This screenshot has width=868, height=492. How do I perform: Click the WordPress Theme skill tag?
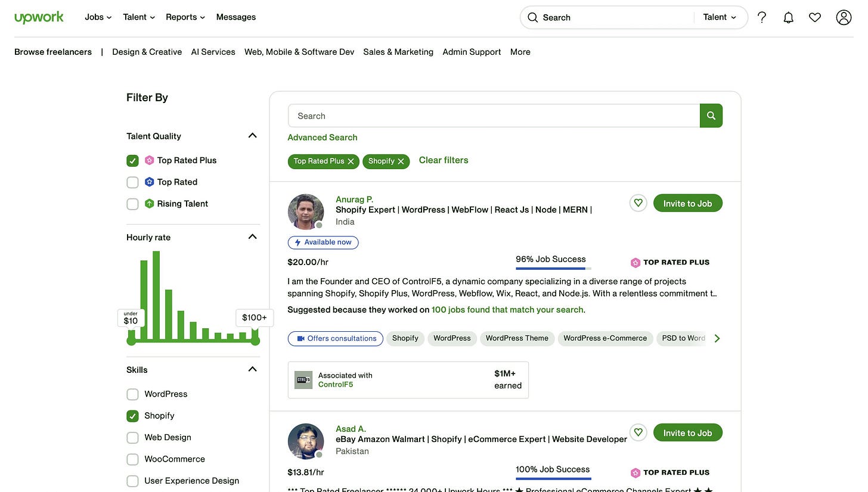(x=517, y=338)
